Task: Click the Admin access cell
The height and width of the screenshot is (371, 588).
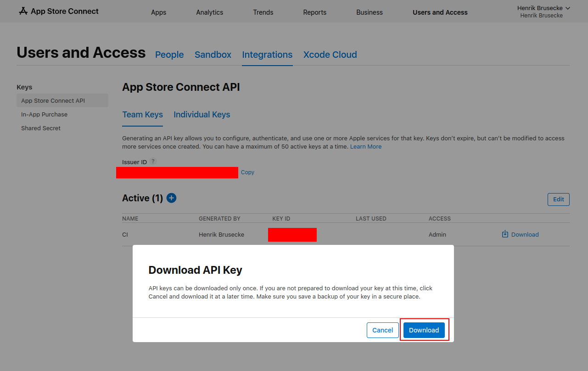Action: (x=437, y=234)
